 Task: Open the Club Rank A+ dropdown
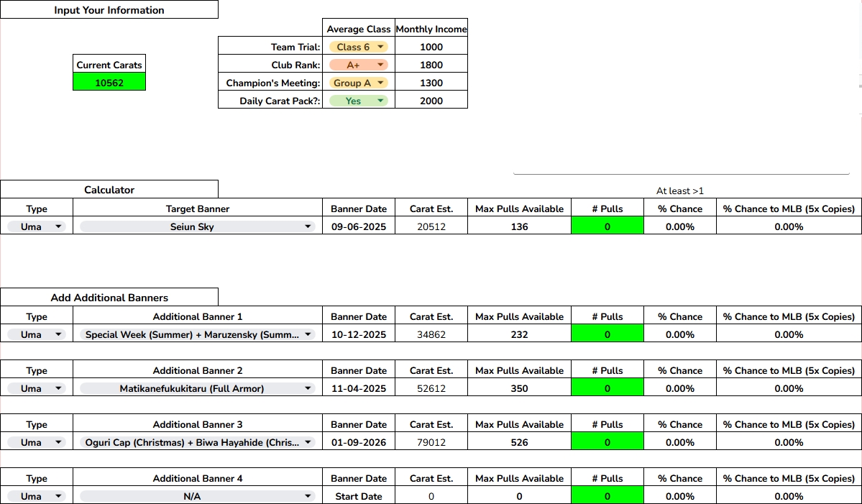(x=359, y=65)
